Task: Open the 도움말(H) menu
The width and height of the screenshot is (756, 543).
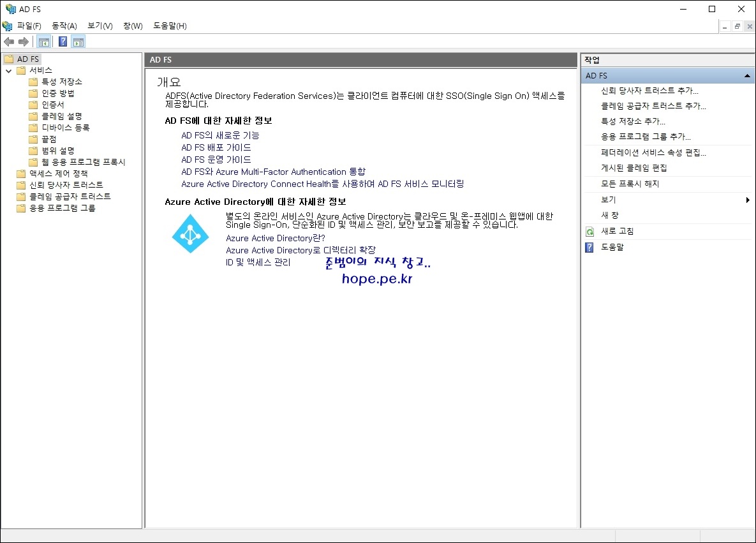Action: pyautogui.click(x=170, y=26)
